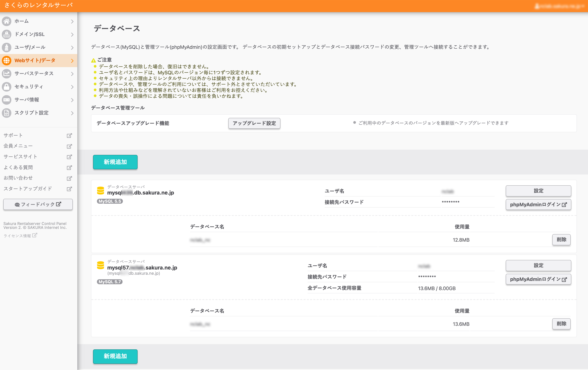
Task: Open the サーバステータス menu item
Action: click(39, 73)
